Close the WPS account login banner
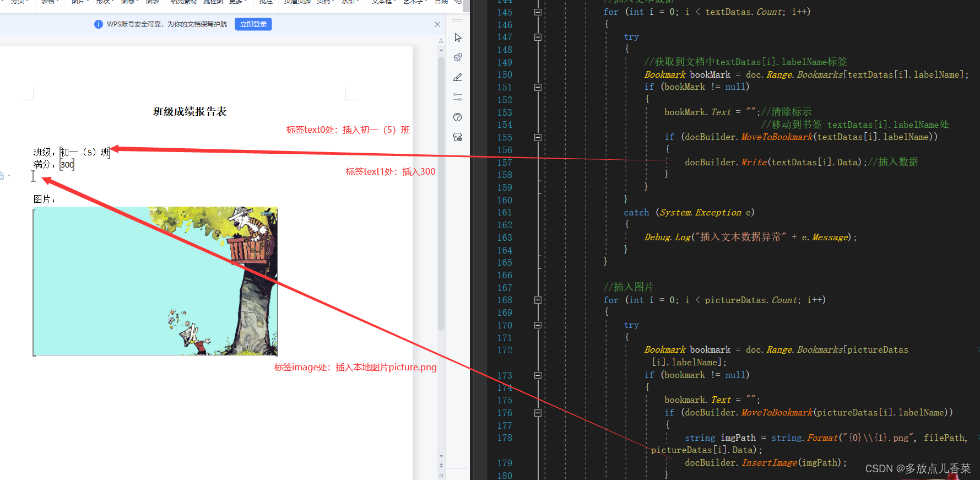The height and width of the screenshot is (480, 980). pos(437,24)
